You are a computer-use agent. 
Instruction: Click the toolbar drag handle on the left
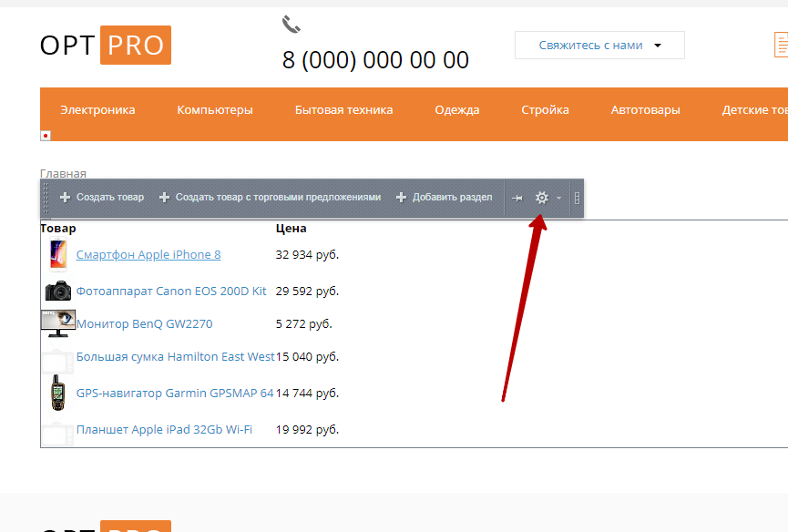click(46, 198)
